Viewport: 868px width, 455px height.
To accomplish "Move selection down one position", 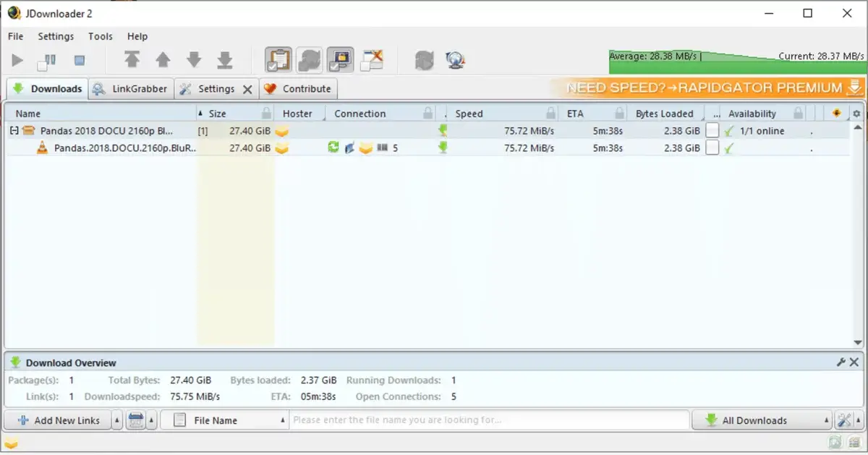I will 194,60.
